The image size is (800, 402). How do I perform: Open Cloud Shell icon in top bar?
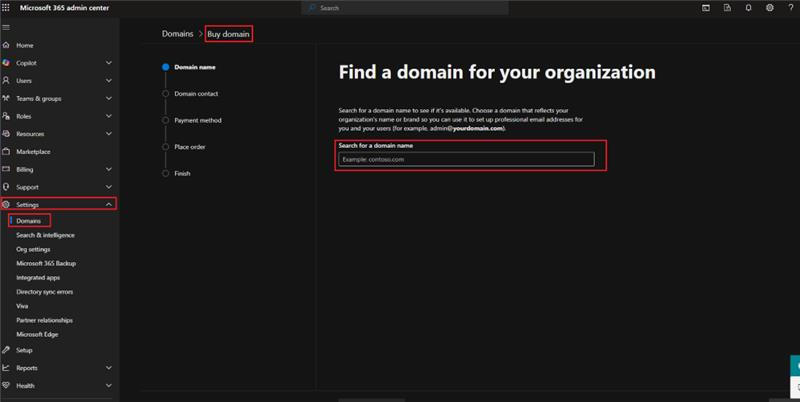point(706,8)
